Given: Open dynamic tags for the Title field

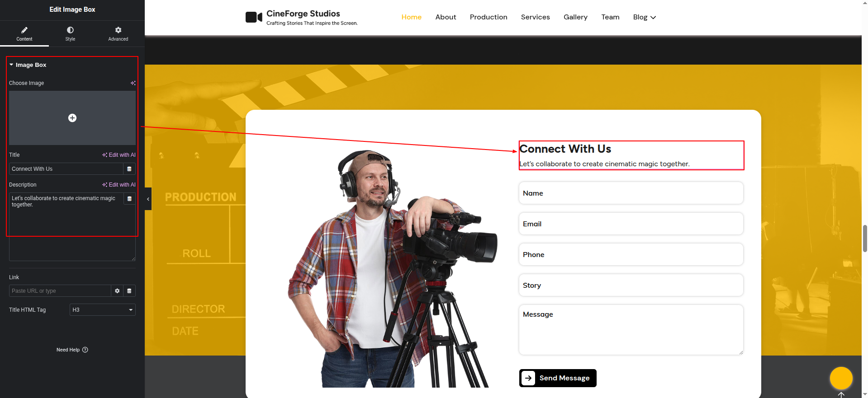Looking at the screenshot, I should 129,169.
